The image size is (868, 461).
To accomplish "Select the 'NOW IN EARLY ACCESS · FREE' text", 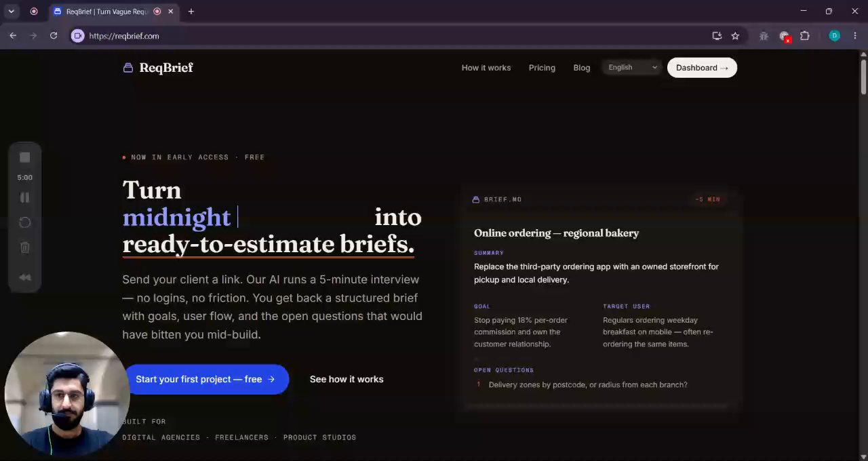I will coord(197,157).
